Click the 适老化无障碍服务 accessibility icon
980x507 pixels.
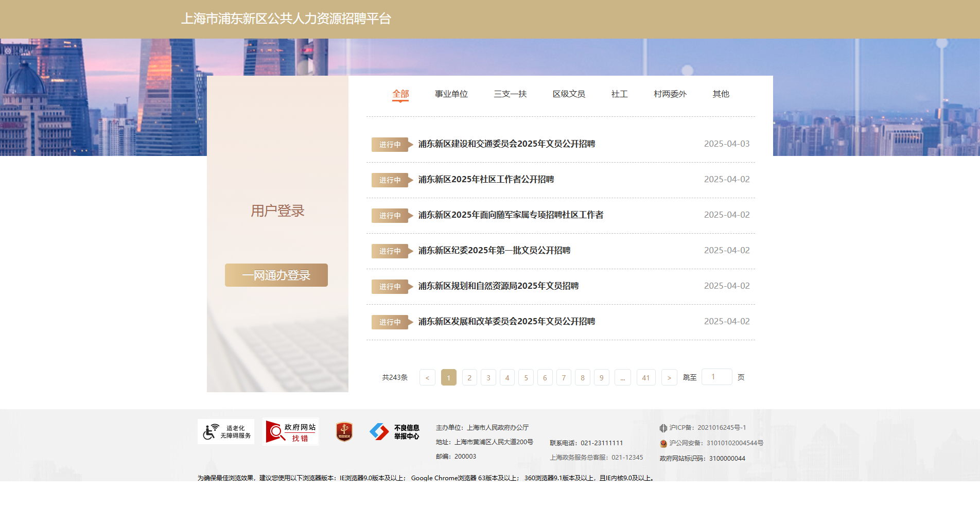pos(226,431)
